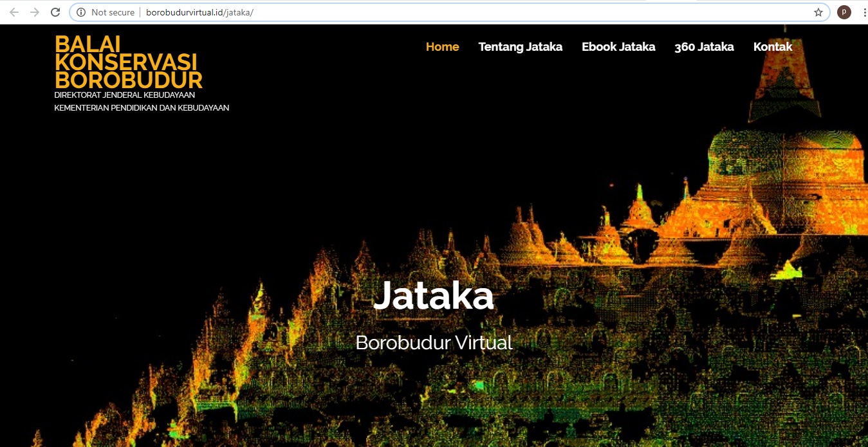Open Tentang Jataka page
The image size is (868, 447).
pos(521,47)
